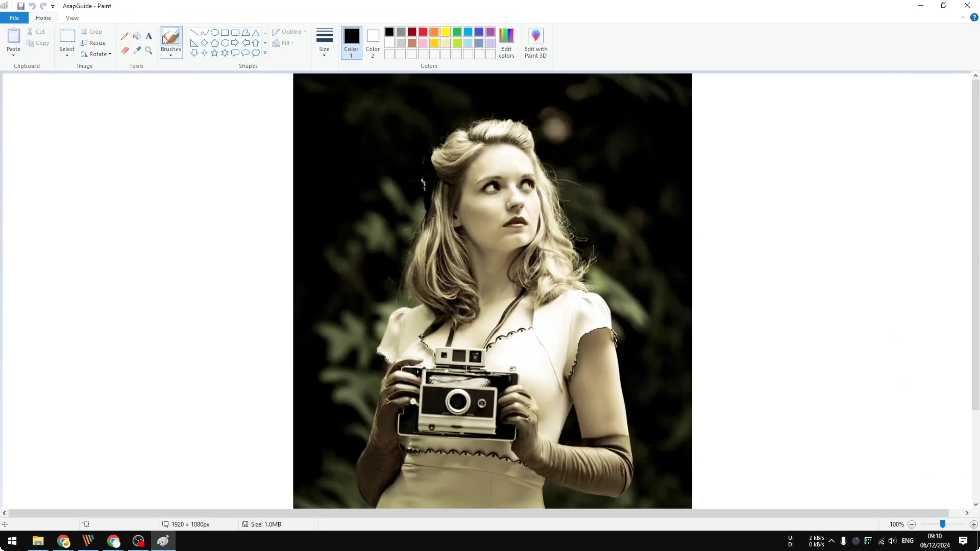Switch to the View tab
Image resolution: width=980 pixels, height=551 pixels.
[x=72, y=18]
